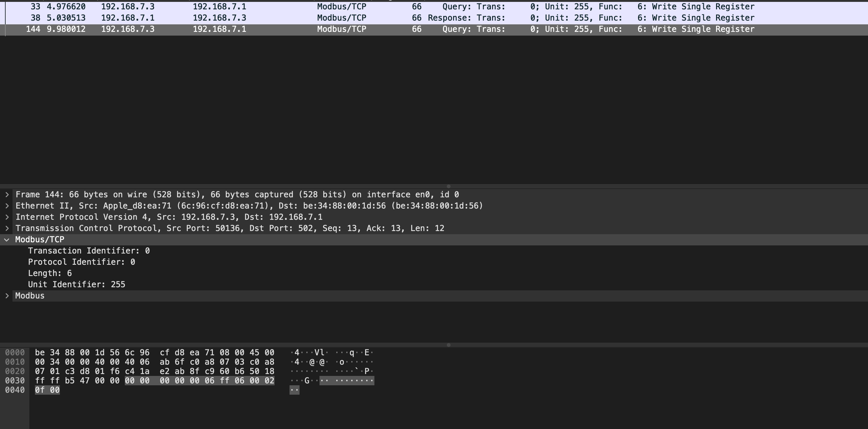Select packet number 33 row
Screen dimensions: 868x429
point(337,7)
